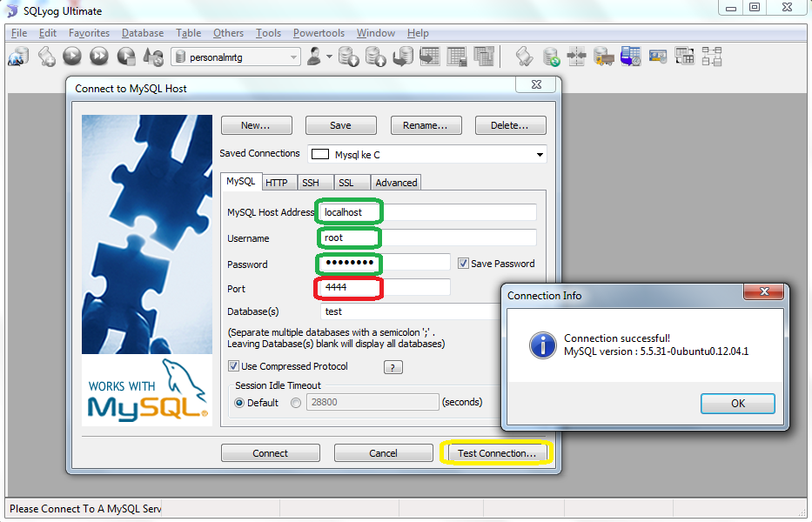Click the Cancel button
The image size is (812, 522).
pos(383,453)
